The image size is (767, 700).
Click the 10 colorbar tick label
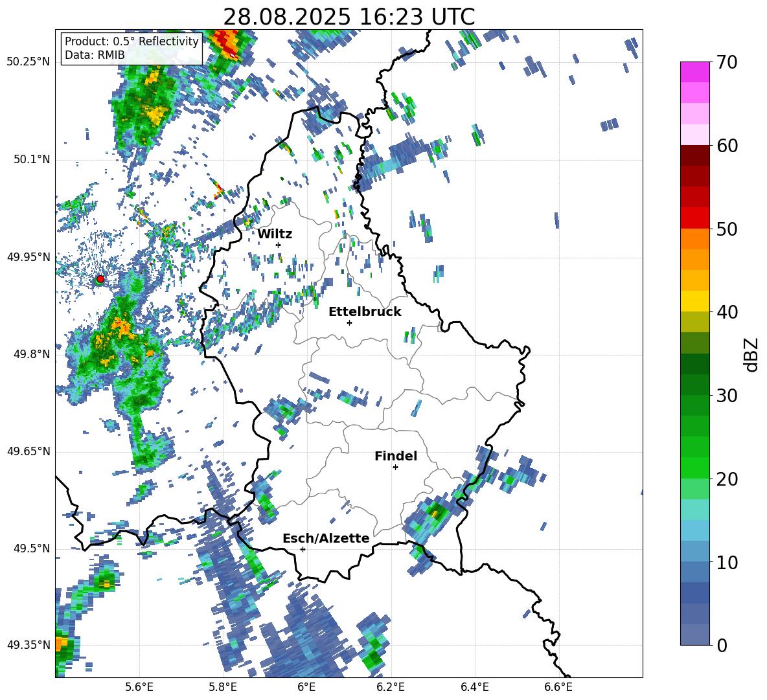pos(726,562)
